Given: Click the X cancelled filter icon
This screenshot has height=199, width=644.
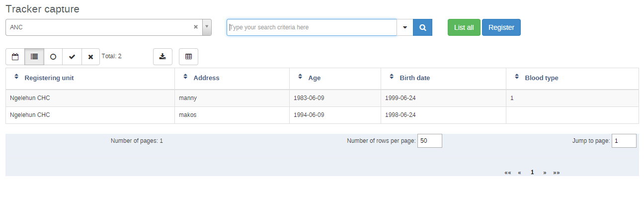Looking at the screenshot, I should (90, 57).
